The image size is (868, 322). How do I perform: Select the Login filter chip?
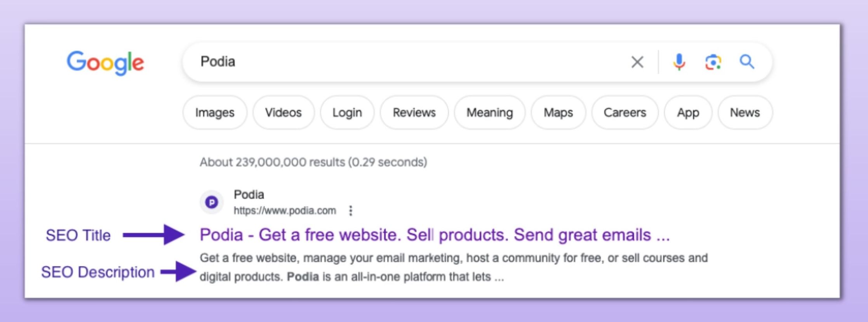tap(347, 112)
